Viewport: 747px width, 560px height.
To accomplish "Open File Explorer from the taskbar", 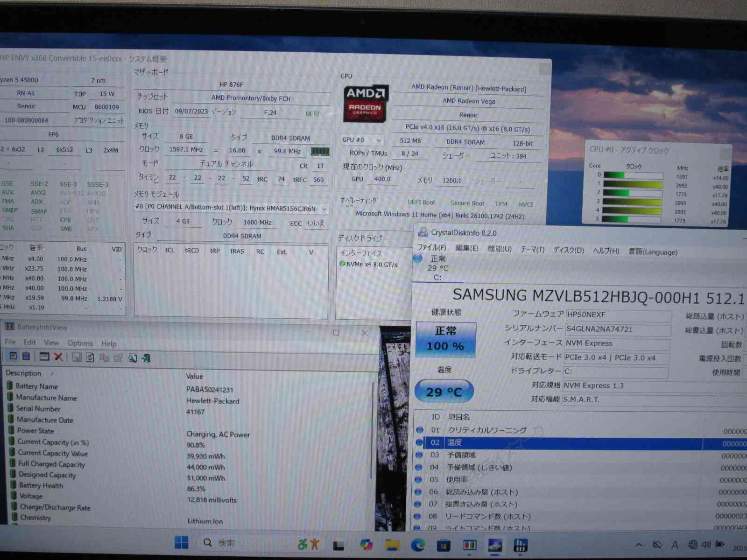I will coord(392,544).
